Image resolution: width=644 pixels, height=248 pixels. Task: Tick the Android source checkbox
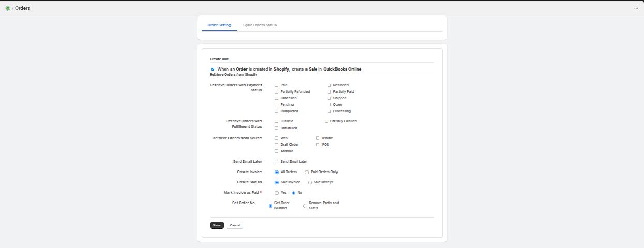pyautogui.click(x=277, y=151)
